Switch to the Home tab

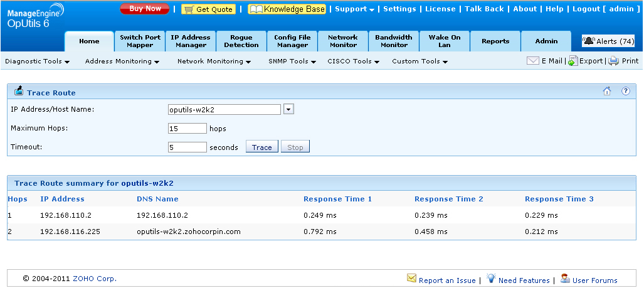(89, 41)
